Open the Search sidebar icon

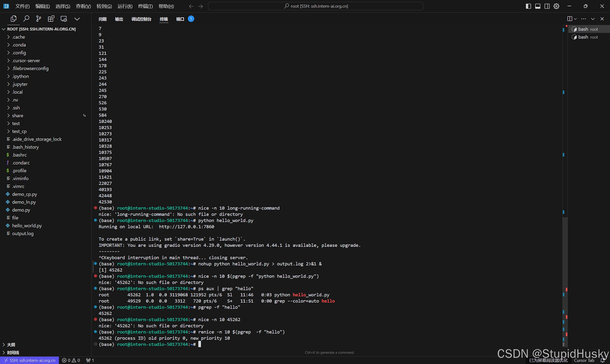(x=26, y=19)
